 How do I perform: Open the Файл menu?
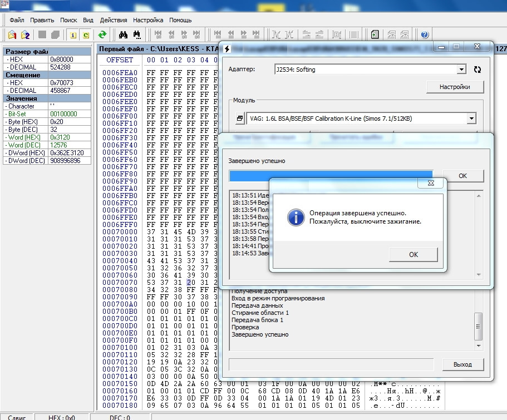point(17,20)
